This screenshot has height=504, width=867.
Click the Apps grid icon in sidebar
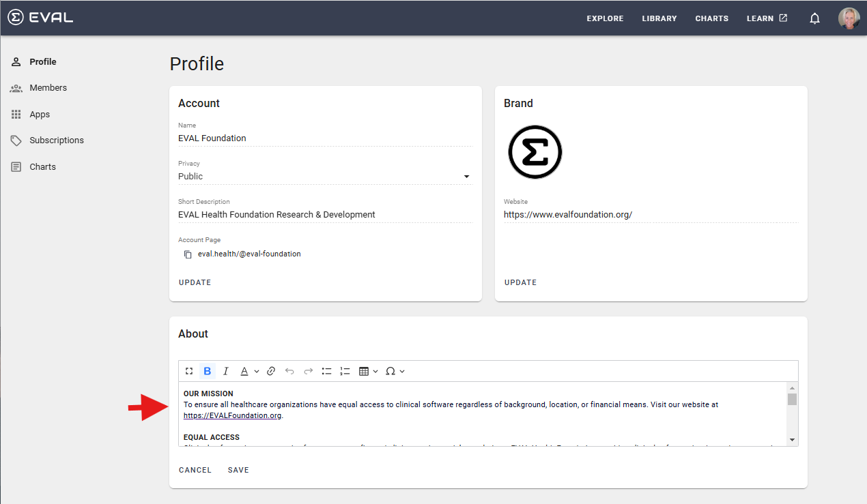point(16,115)
